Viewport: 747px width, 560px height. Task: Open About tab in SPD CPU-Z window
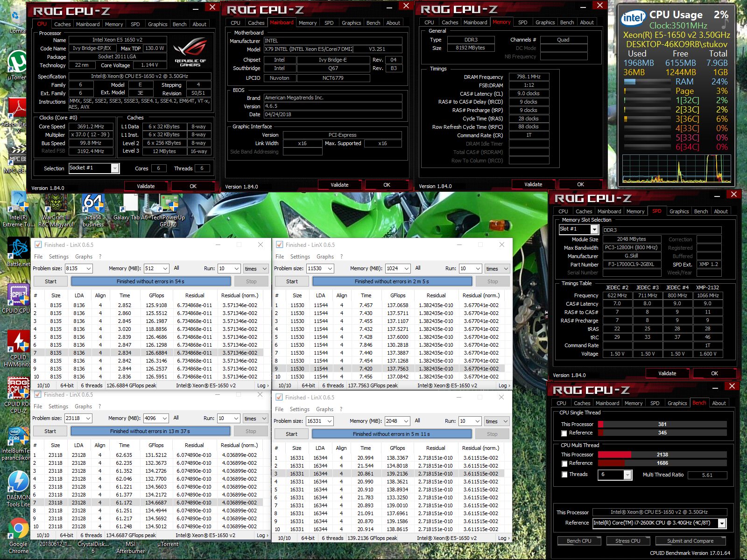click(721, 211)
